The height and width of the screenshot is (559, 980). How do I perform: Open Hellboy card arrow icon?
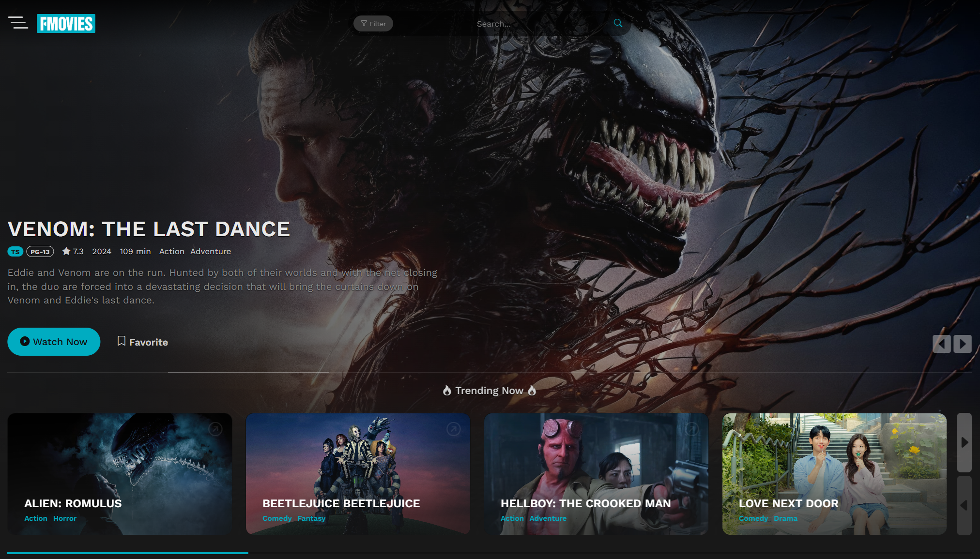[x=692, y=429]
